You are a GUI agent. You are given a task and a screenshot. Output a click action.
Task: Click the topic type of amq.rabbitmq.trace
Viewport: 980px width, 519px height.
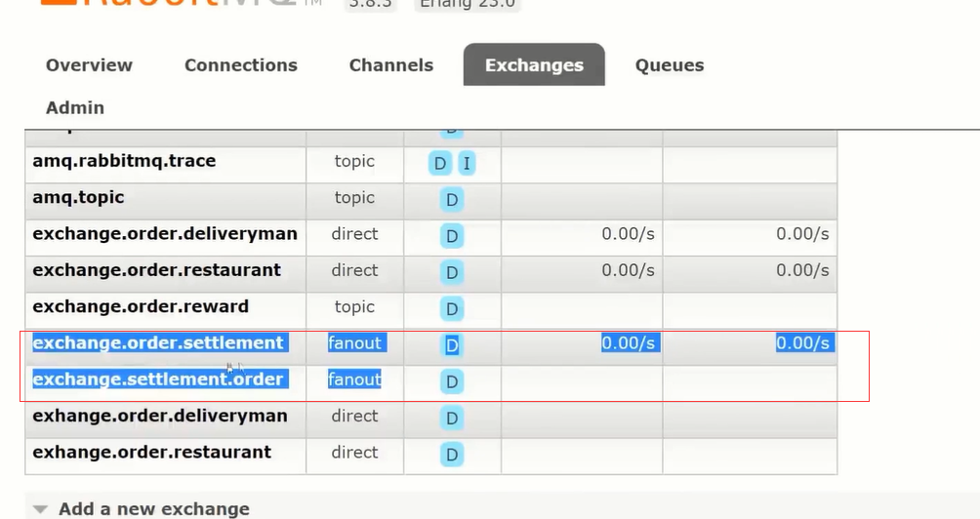tap(354, 161)
